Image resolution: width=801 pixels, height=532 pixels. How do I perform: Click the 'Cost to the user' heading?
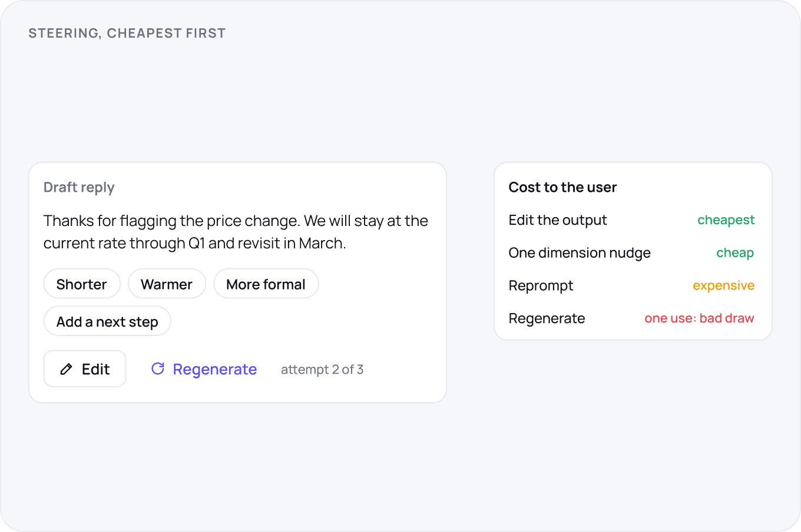tap(562, 187)
